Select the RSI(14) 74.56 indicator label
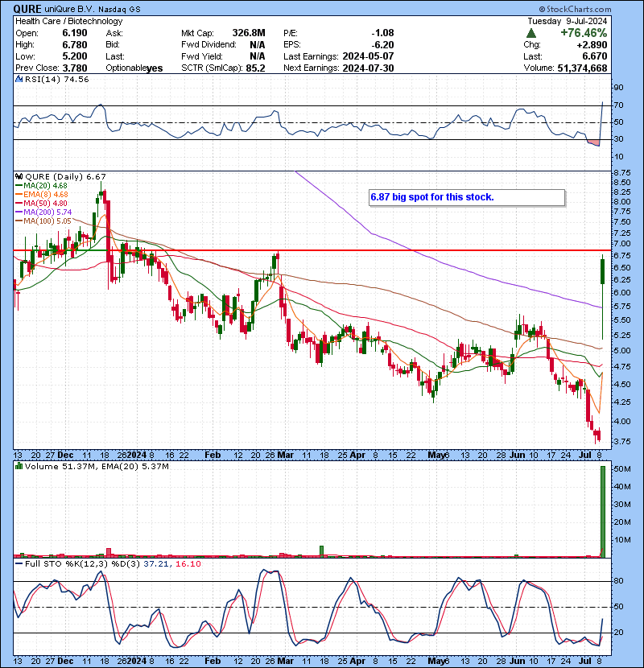The height and width of the screenshot is (668, 644). pyautogui.click(x=56, y=80)
